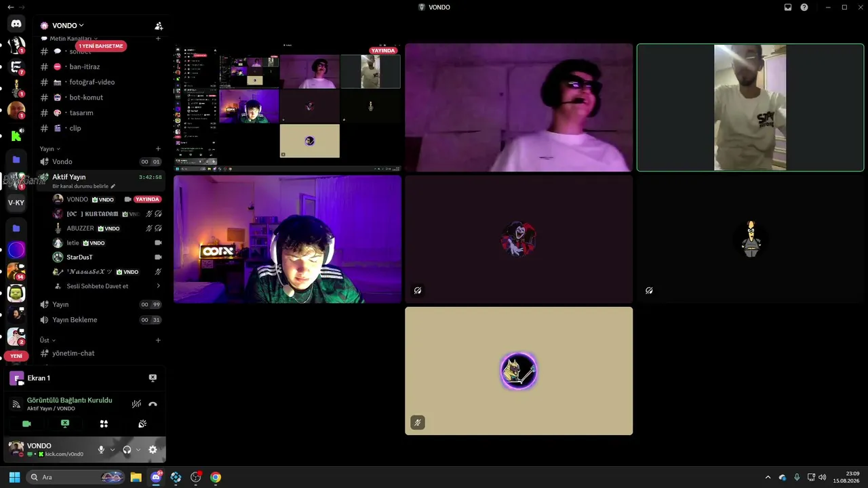Open Discord direct messages home icon
Image resolution: width=868 pixels, height=488 pixels.
click(x=16, y=24)
